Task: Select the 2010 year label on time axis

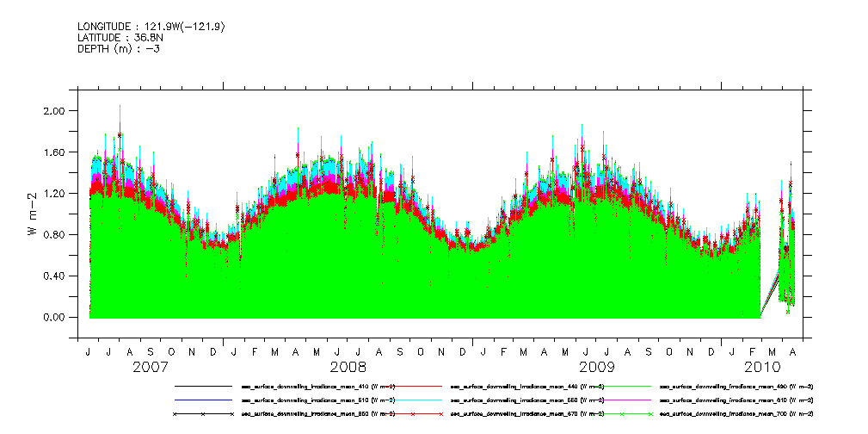Action: click(762, 368)
